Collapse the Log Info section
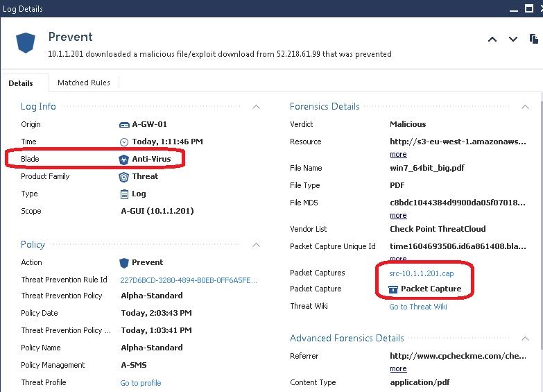The height and width of the screenshot is (392, 543). (x=257, y=107)
